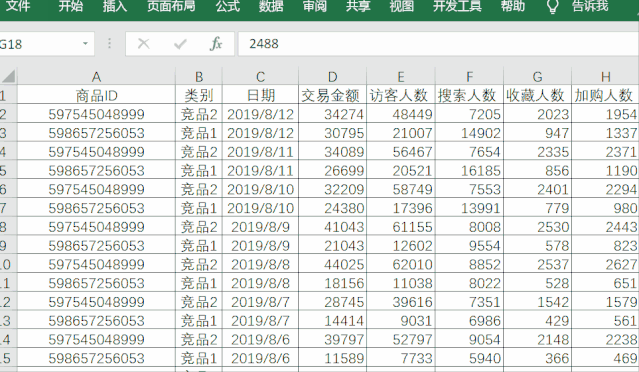Select column C header
This screenshot has height=372, width=639.
pyautogui.click(x=260, y=76)
